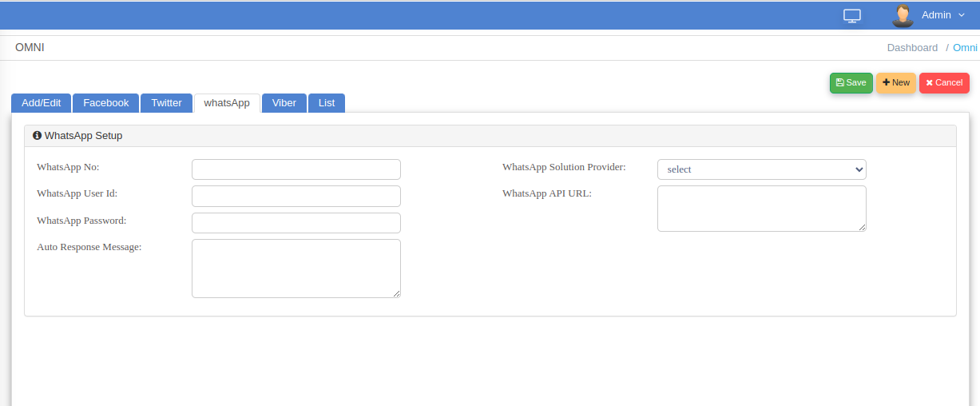Click inside the Auto Response Message textarea
This screenshot has width=980, height=406.
(x=296, y=269)
